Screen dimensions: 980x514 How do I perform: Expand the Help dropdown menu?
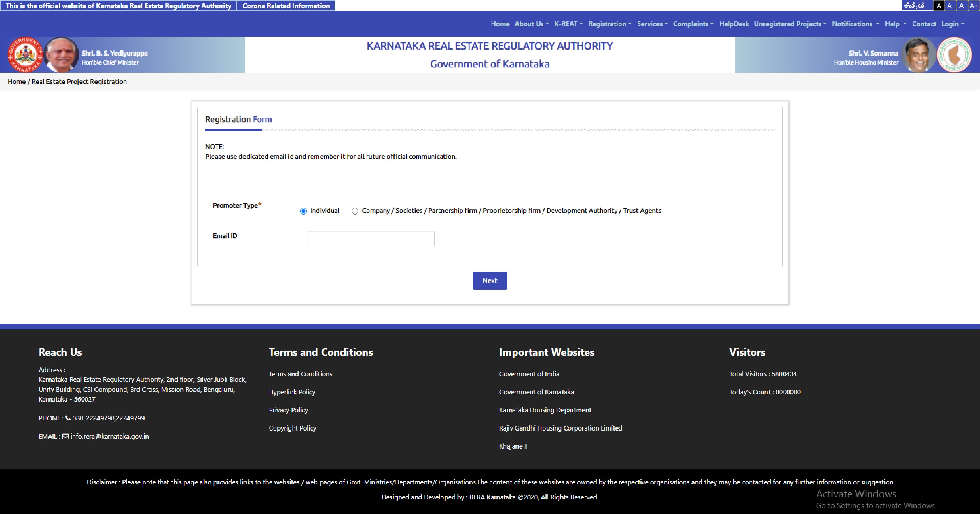896,24
